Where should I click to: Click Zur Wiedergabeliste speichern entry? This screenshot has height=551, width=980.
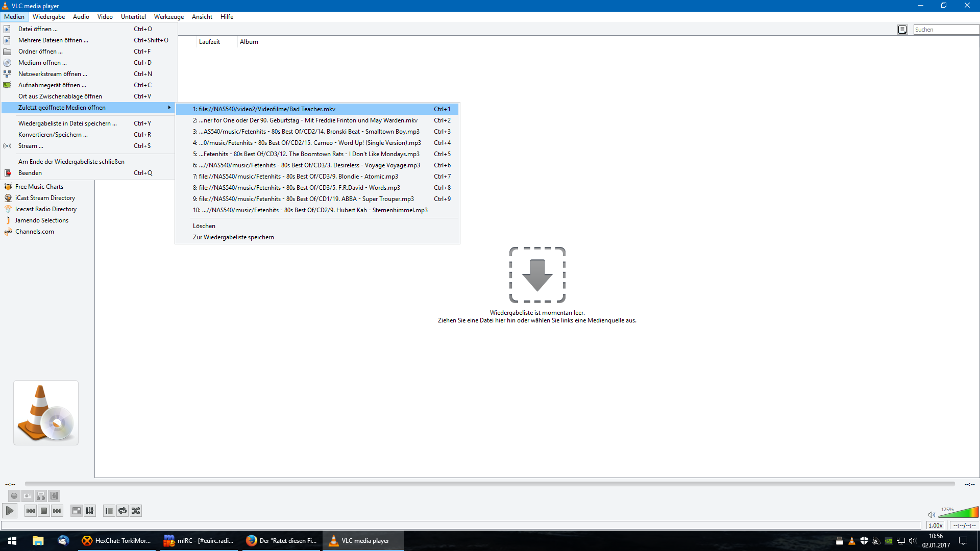coord(317,237)
